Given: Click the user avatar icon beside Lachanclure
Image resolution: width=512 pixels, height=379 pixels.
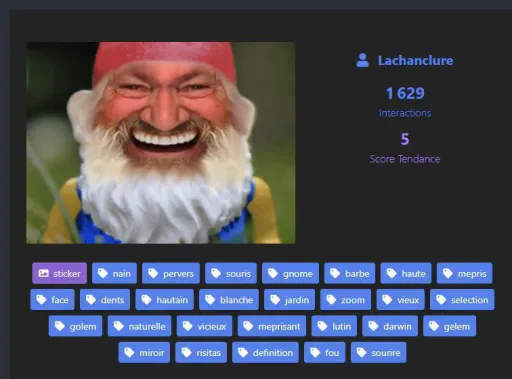Looking at the screenshot, I should (362, 60).
